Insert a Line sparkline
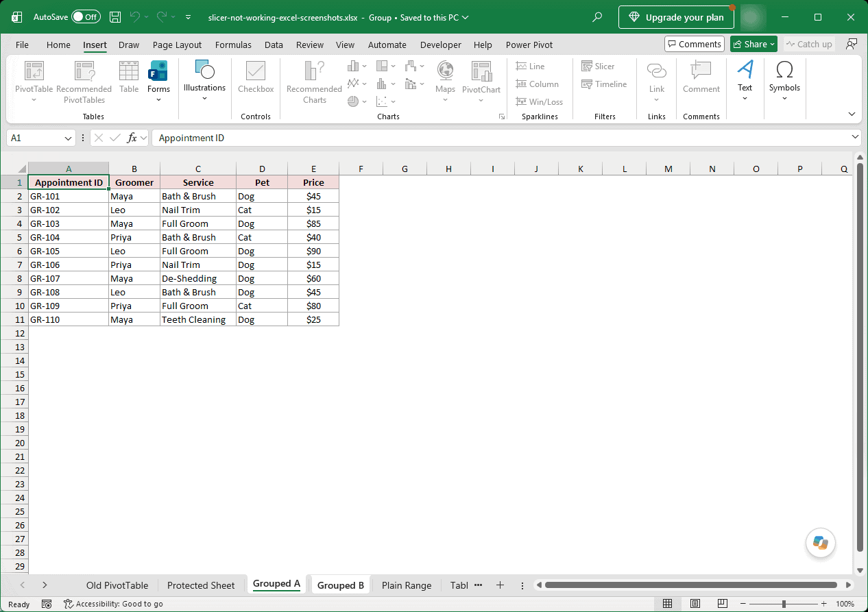 [531, 66]
